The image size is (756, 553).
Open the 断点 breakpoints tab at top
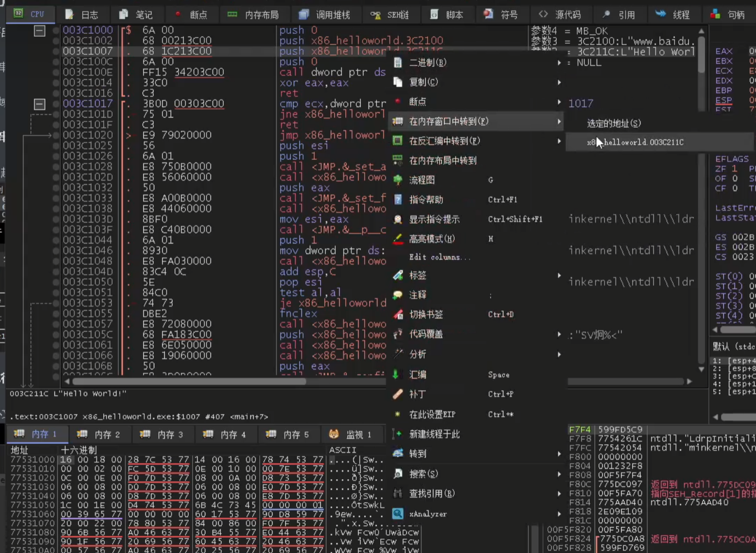191,14
